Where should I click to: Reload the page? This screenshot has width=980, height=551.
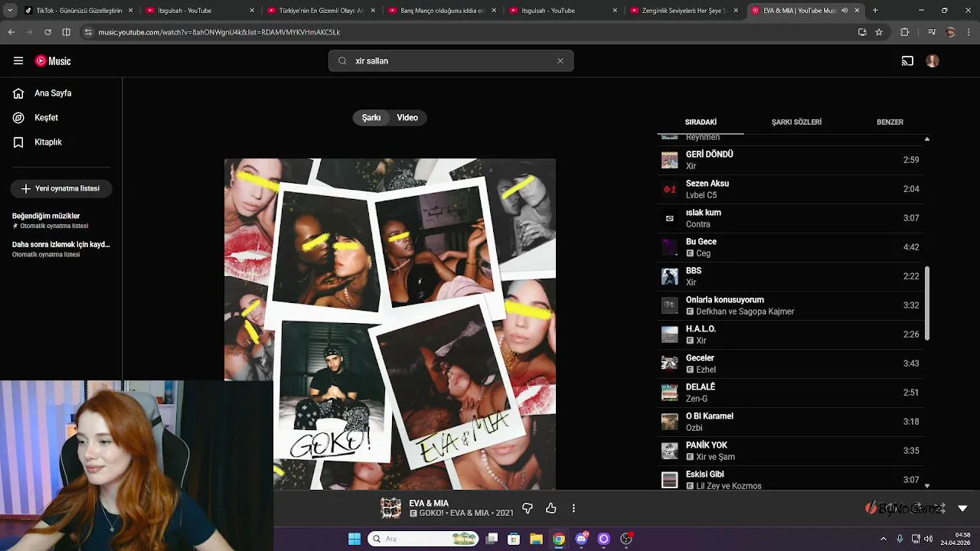point(48,32)
